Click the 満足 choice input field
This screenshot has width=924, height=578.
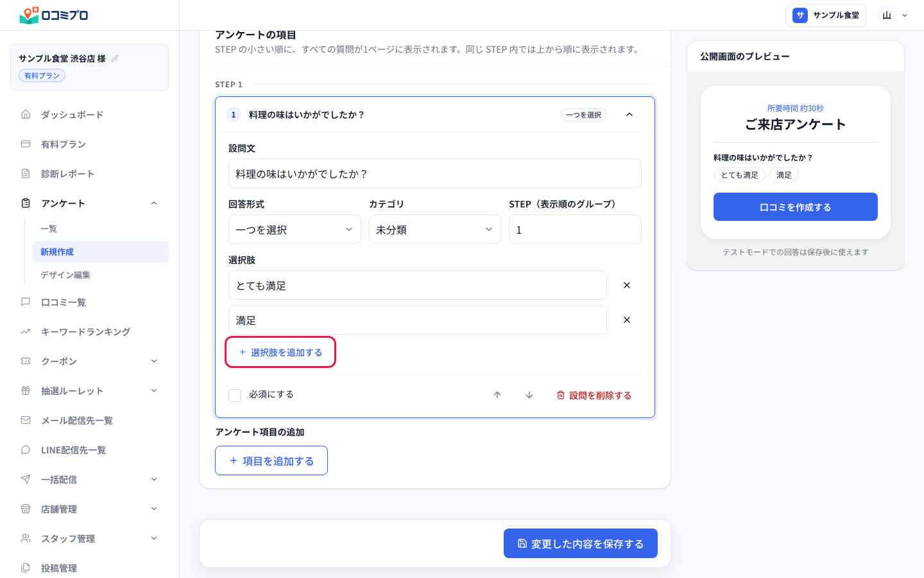click(x=418, y=320)
